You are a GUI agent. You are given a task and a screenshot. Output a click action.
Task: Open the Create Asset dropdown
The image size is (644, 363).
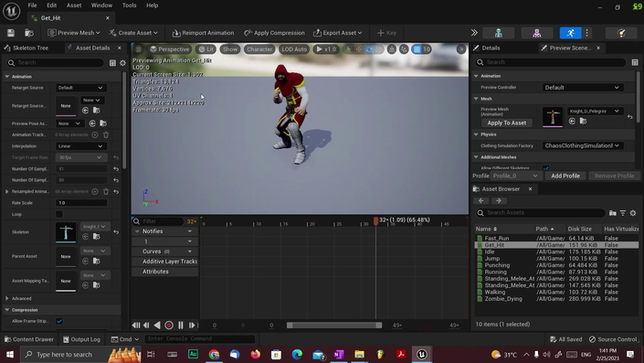pos(134,33)
